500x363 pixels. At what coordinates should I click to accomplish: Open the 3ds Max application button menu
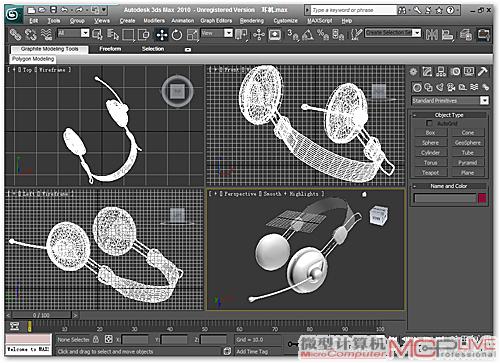coord(13,14)
